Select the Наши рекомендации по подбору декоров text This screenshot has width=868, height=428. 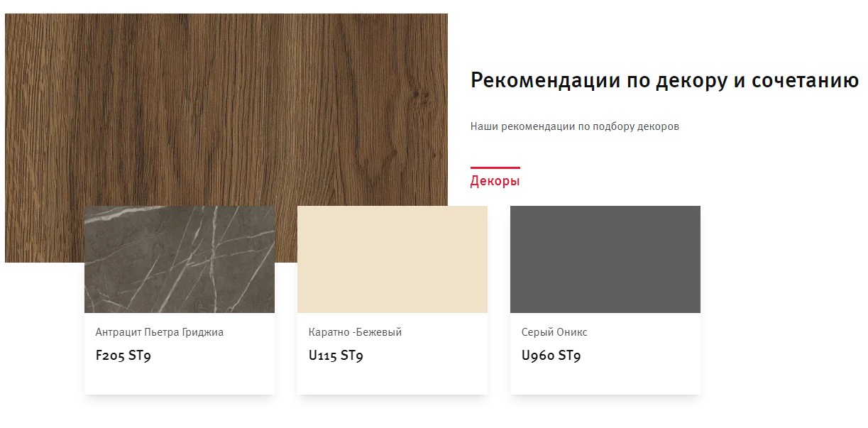pos(575,126)
